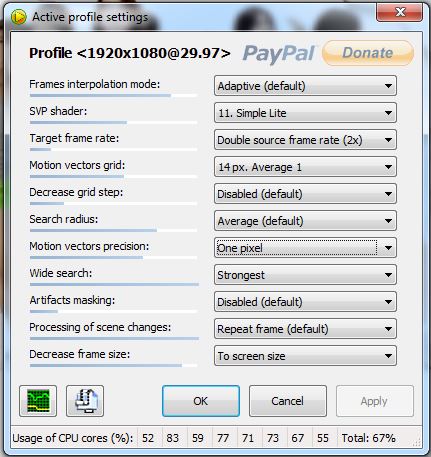
Task: Click the Search radius level bar
Action: (113, 230)
